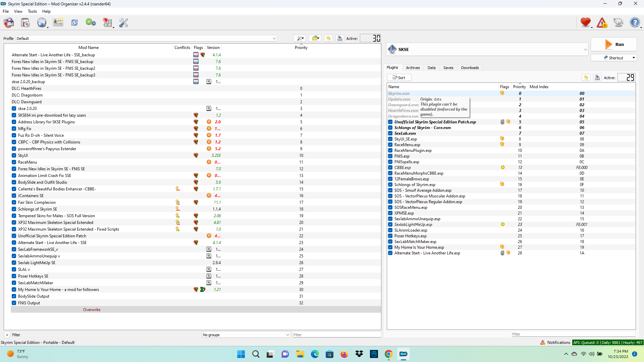Disable the SkyUI mod checkbox
Image resolution: width=644 pixels, height=362 pixels.
pos(14,156)
